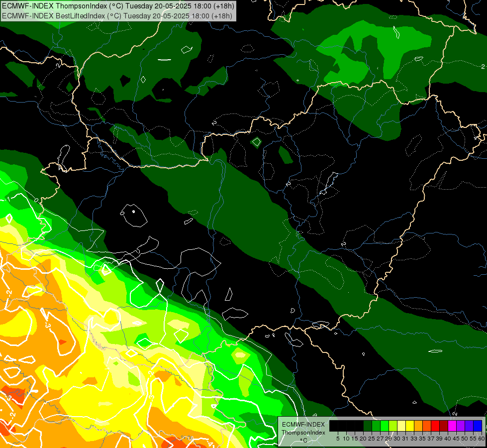This screenshot has height=448, width=487.
Task: Click the legend scale value '15'
Action: point(355,439)
